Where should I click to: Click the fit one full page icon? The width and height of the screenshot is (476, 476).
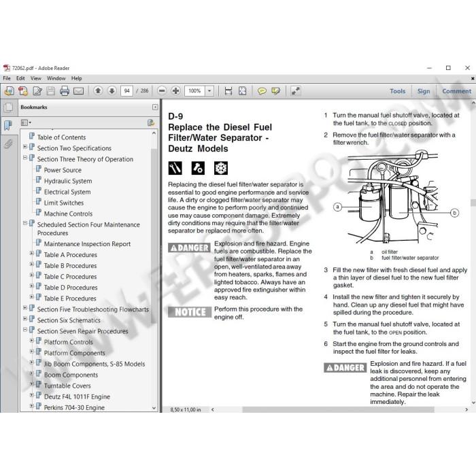[x=243, y=90]
